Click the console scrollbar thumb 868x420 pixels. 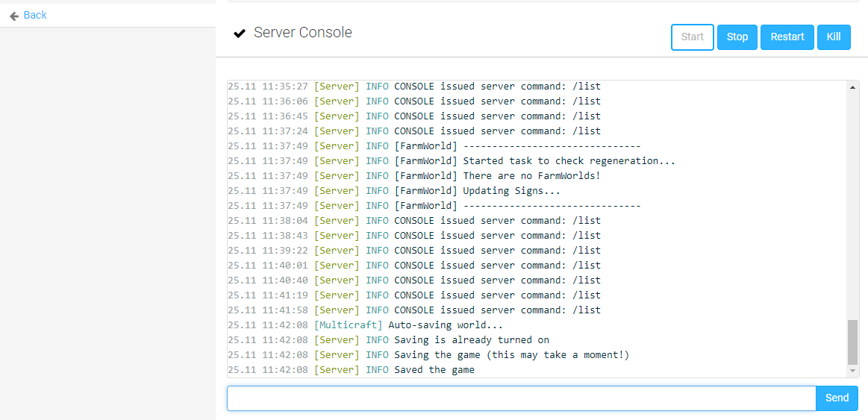[853, 342]
